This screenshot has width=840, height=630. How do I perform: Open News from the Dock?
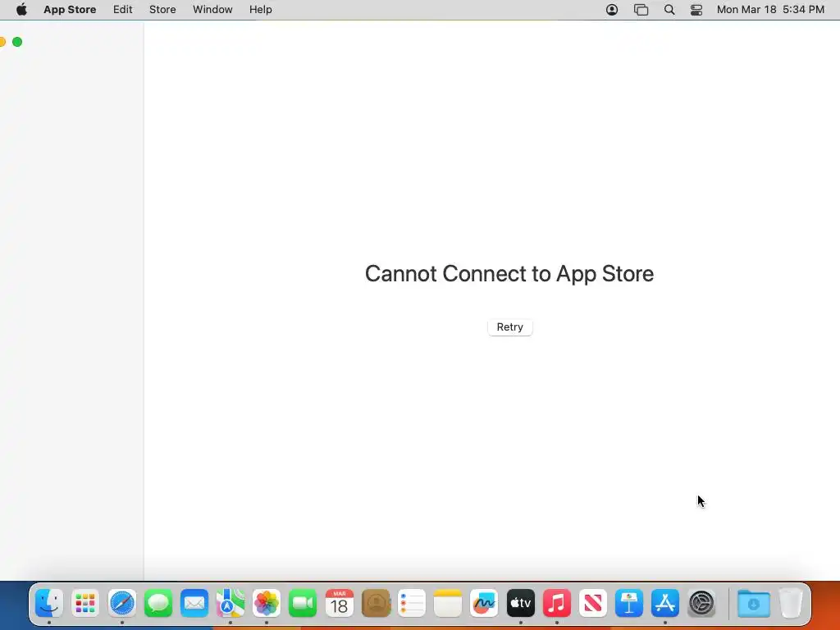click(592, 603)
